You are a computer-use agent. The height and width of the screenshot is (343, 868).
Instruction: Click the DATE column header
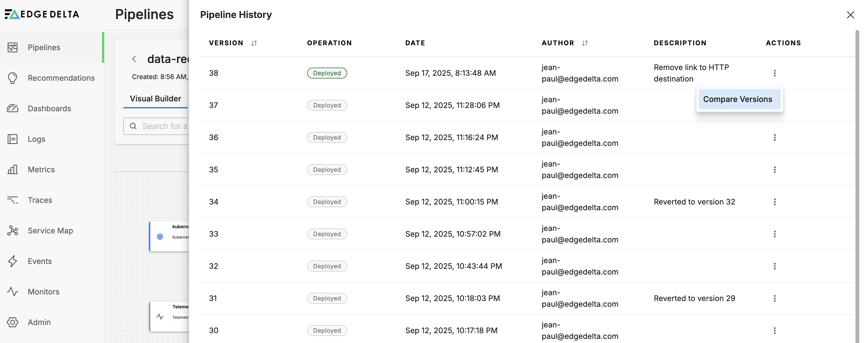click(415, 43)
